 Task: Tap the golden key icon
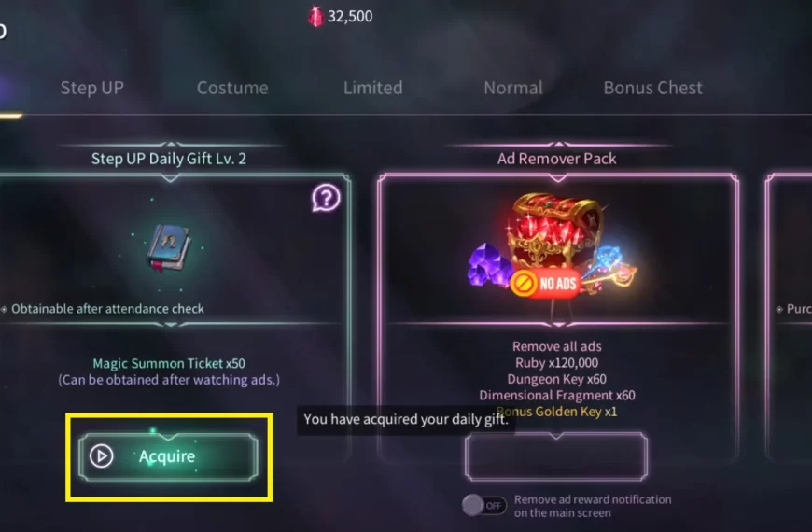coord(612,269)
